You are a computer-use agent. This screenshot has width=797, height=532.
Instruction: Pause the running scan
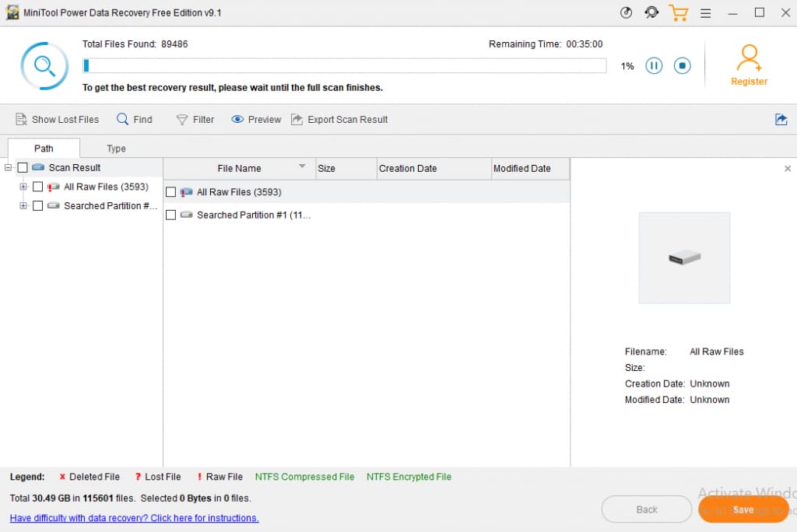tap(654, 65)
